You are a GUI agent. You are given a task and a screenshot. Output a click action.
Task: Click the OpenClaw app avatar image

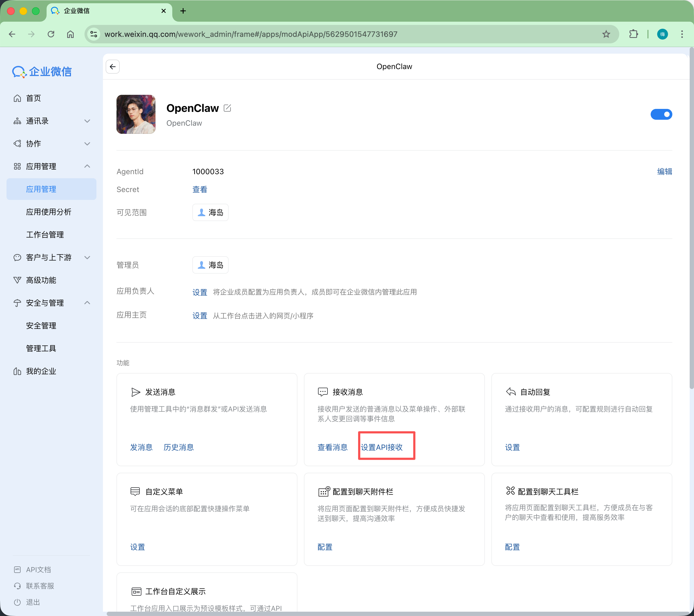tap(136, 114)
